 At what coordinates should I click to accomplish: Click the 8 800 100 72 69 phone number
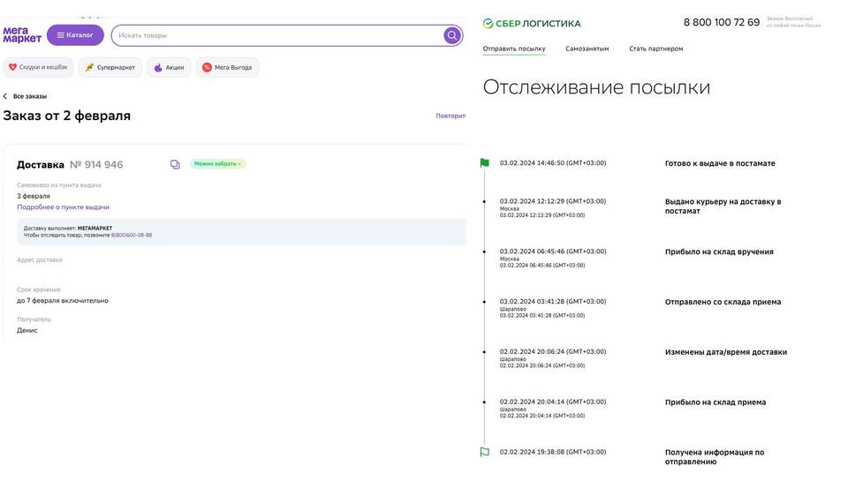click(x=721, y=22)
